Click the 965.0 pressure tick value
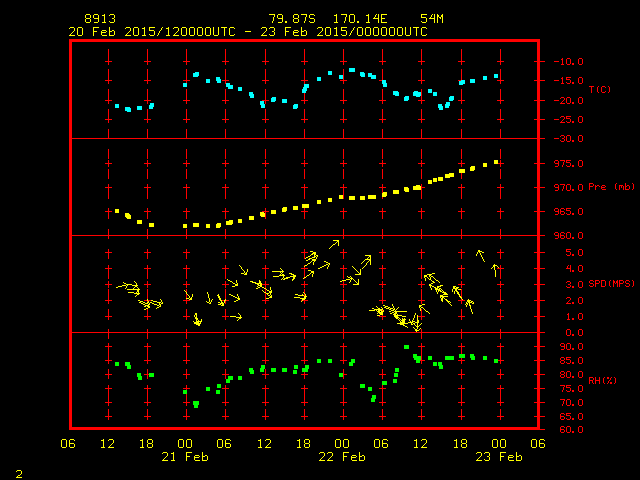Screen dimensions: 640x480 point(568,211)
